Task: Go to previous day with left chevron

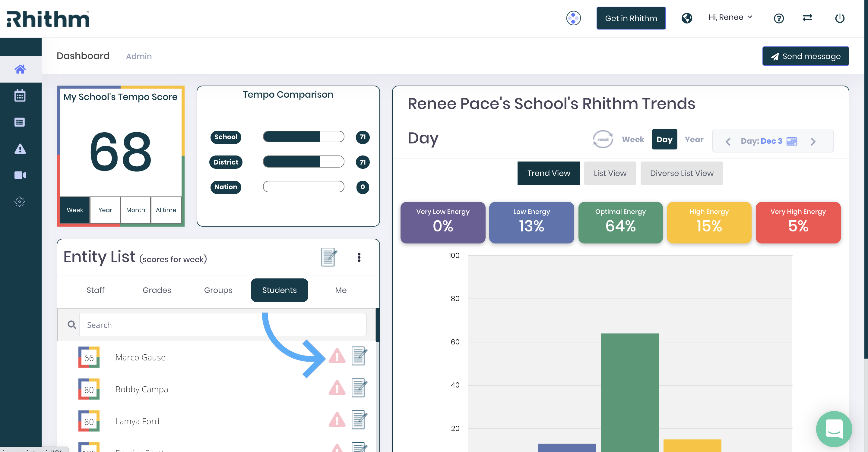Action: [728, 141]
